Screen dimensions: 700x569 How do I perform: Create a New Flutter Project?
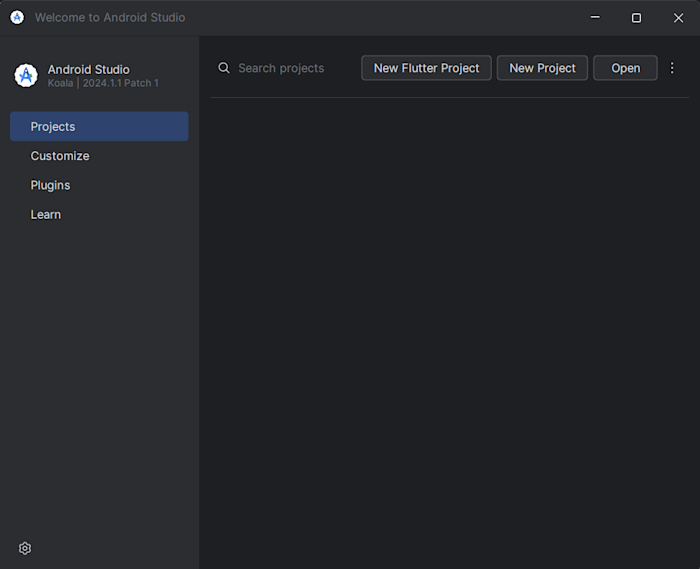(426, 68)
